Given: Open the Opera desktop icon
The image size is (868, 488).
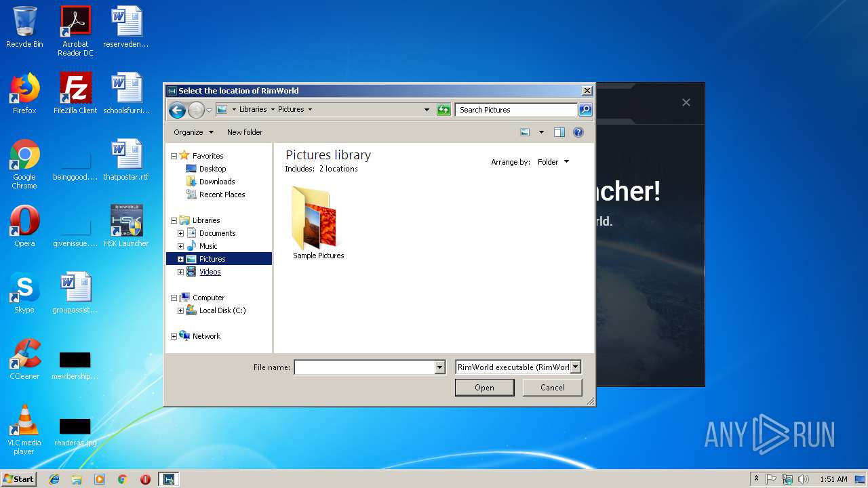Looking at the screenshot, I should (24, 226).
